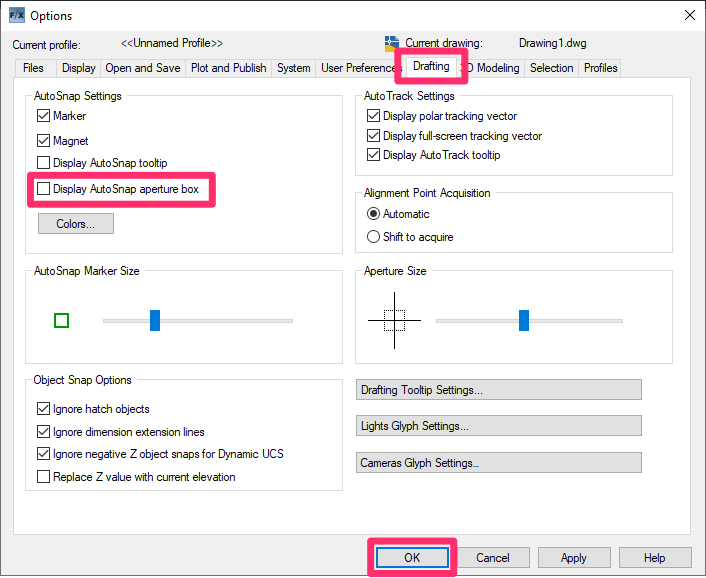Toggle the Magnet checkbox

point(43,140)
